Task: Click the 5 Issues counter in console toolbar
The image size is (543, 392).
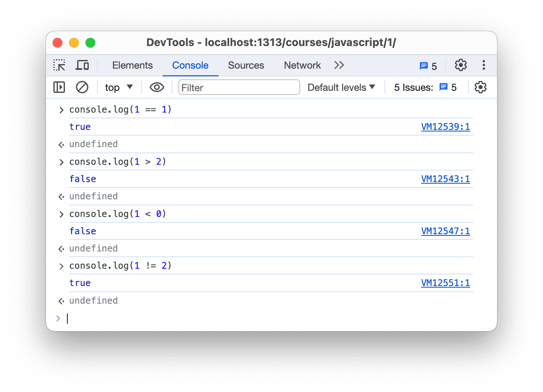Action: click(425, 87)
